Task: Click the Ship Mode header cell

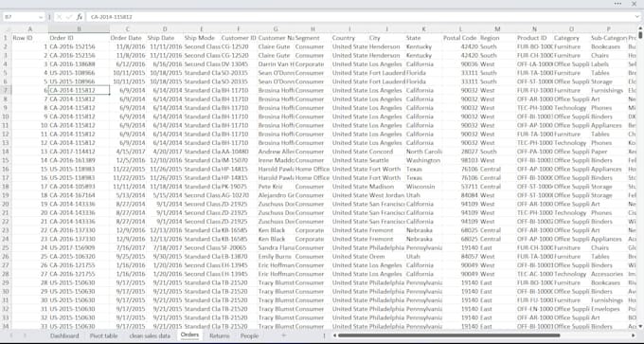Action: tap(202, 38)
